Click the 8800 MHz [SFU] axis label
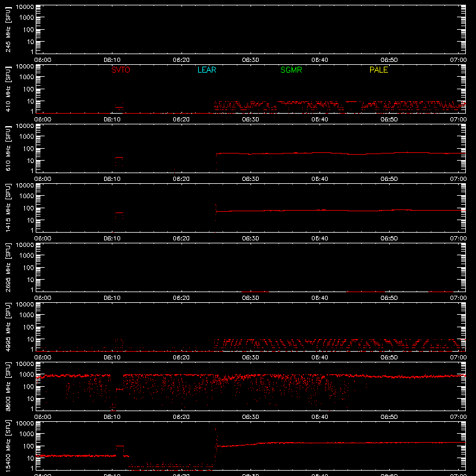Screen dimensions: 476x476 tap(8, 386)
